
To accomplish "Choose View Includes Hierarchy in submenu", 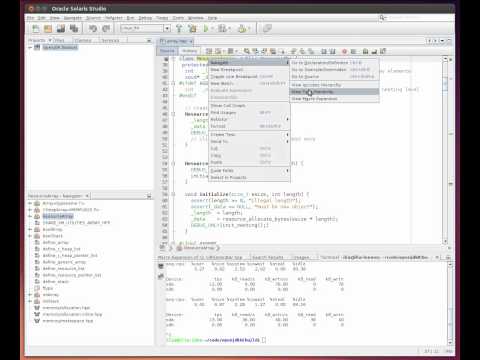I will point(334,85).
